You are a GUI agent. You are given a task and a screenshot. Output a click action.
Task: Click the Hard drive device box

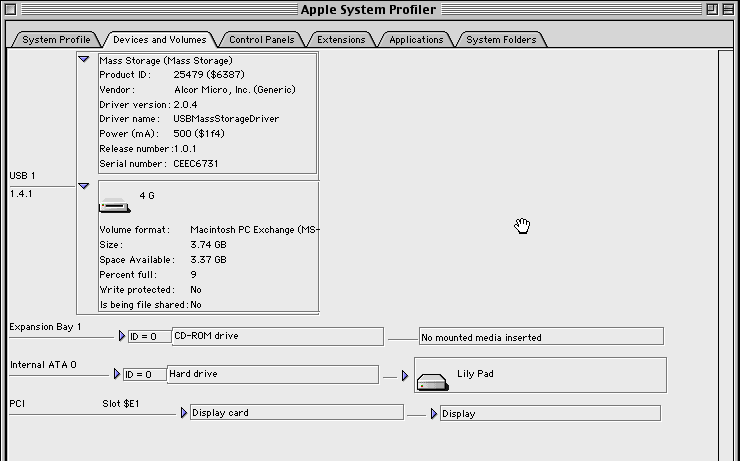coord(273,374)
